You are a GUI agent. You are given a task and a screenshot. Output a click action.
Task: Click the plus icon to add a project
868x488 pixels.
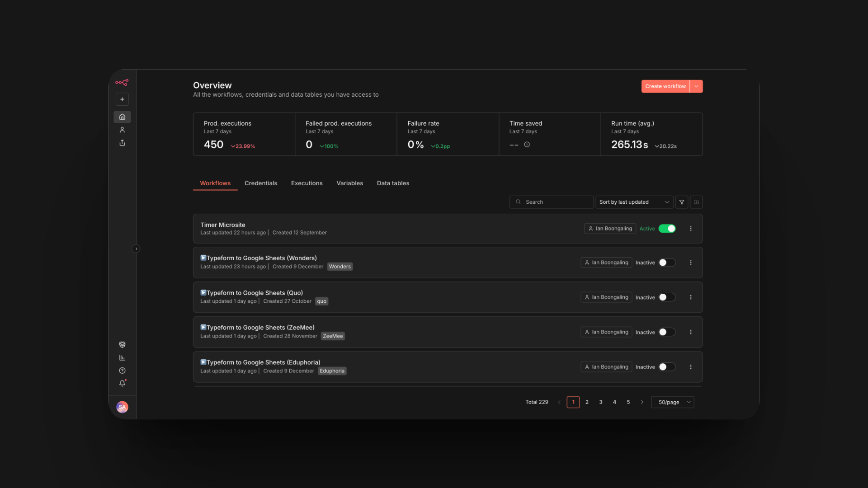click(122, 99)
